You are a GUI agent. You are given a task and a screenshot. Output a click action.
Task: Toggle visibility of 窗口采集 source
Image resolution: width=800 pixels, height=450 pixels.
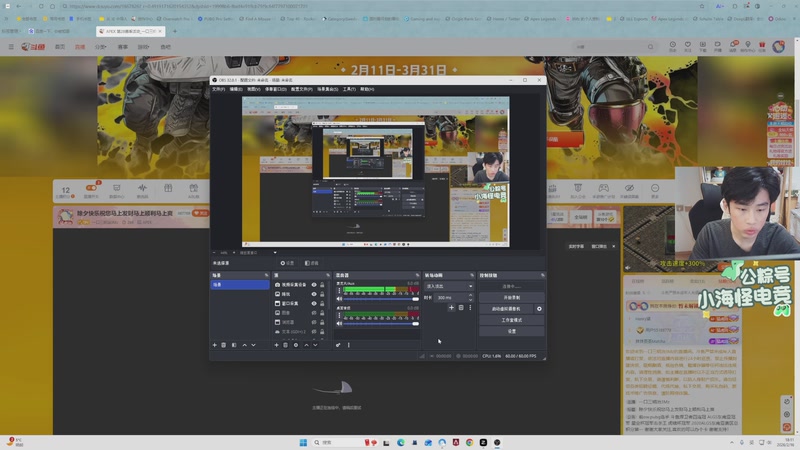point(314,303)
